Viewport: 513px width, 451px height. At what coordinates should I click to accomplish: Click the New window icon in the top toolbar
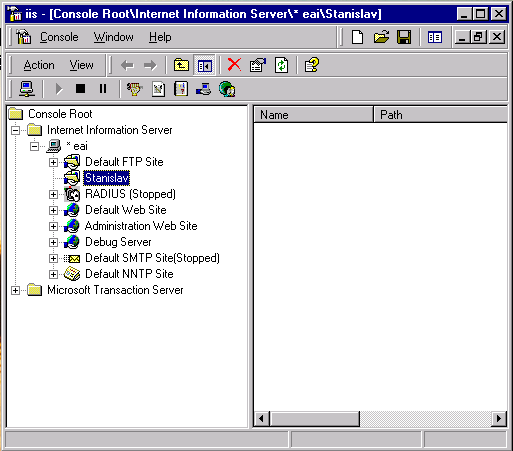click(435, 37)
